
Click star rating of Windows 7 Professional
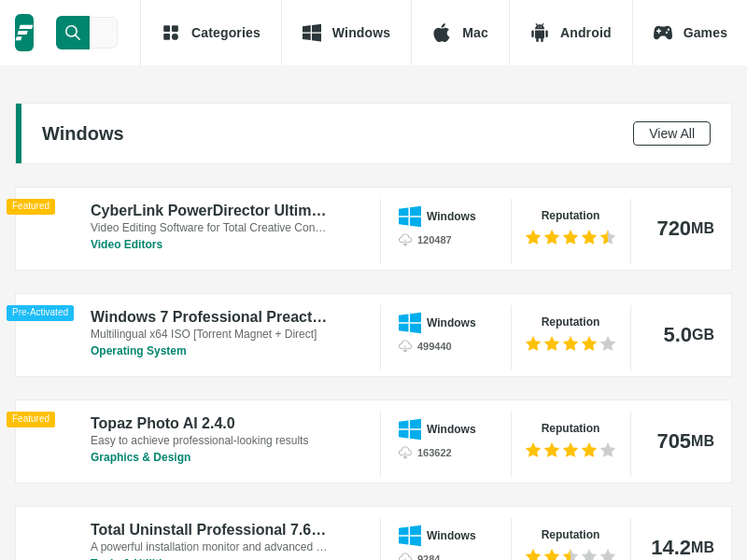(x=570, y=343)
